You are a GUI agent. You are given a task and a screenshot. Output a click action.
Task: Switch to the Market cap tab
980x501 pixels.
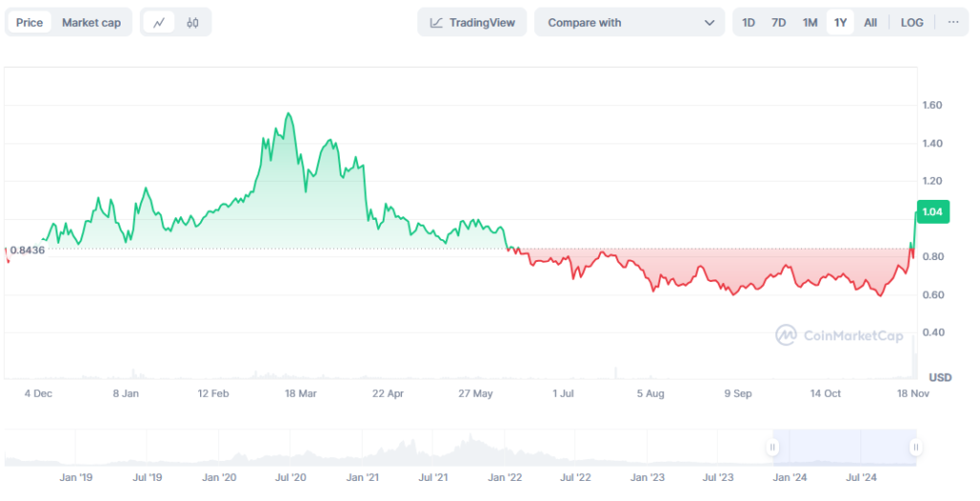click(92, 22)
